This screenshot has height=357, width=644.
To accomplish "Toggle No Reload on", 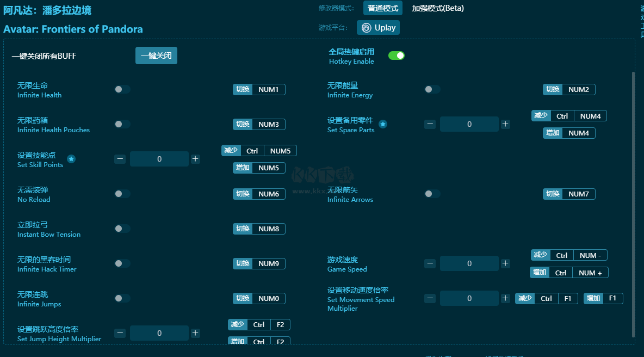I will coord(122,194).
